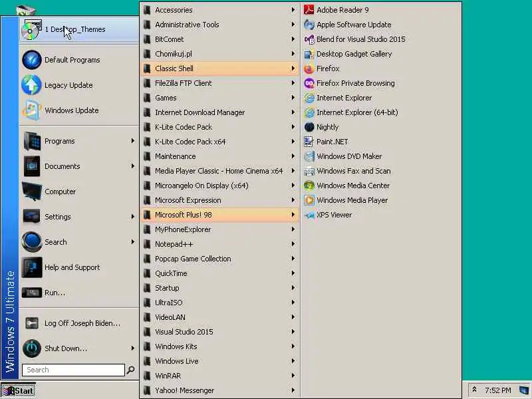Expand the Administrative Tools folder arrow
The width and height of the screenshot is (532, 399).
(x=293, y=25)
